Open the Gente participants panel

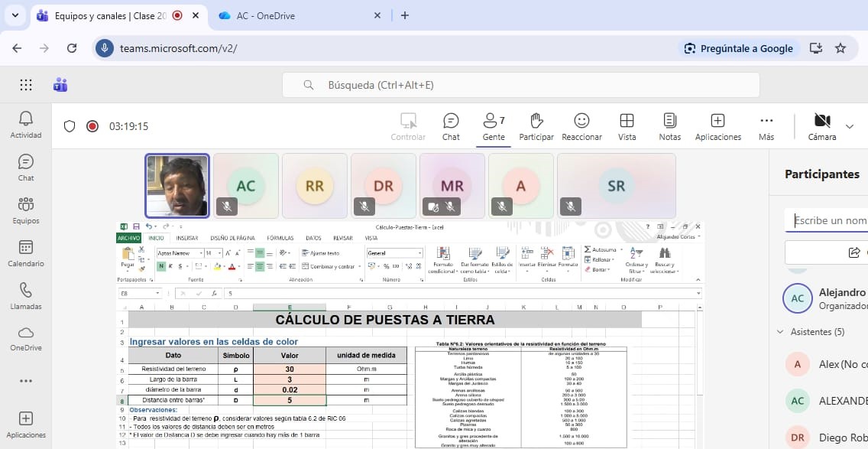coord(494,126)
